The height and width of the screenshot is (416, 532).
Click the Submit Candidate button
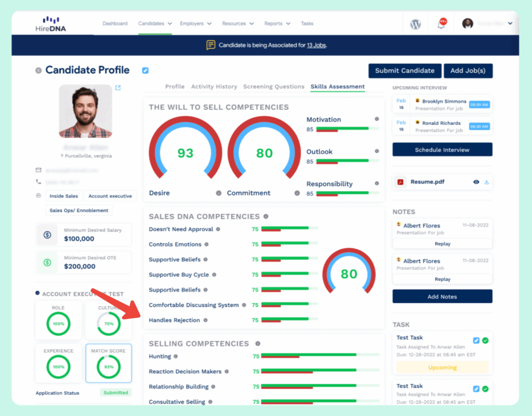click(405, 71)
